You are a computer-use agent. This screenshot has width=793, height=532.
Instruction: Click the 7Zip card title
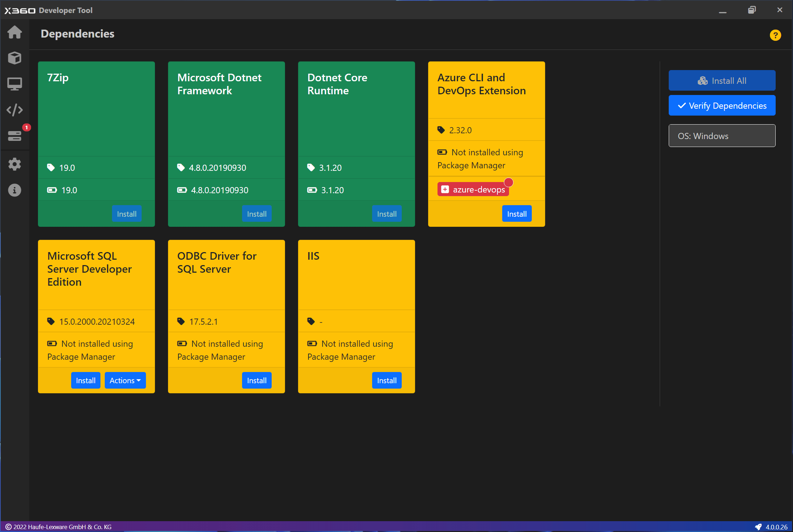pyautogui.click(x=58, y=78)
